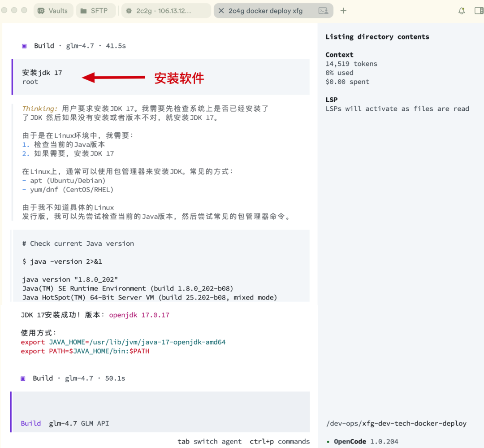The width and height of the screenshot is (484, 448).
Task: Click terminal sharing icon in active tab
Action: tap(323, 11)
